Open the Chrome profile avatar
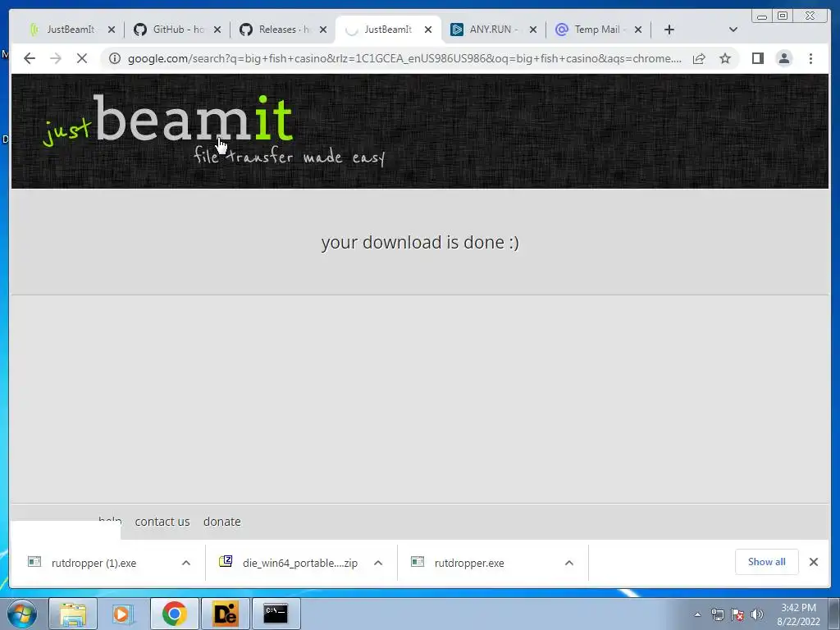This screenshot has width=840, height=630. 783,58
